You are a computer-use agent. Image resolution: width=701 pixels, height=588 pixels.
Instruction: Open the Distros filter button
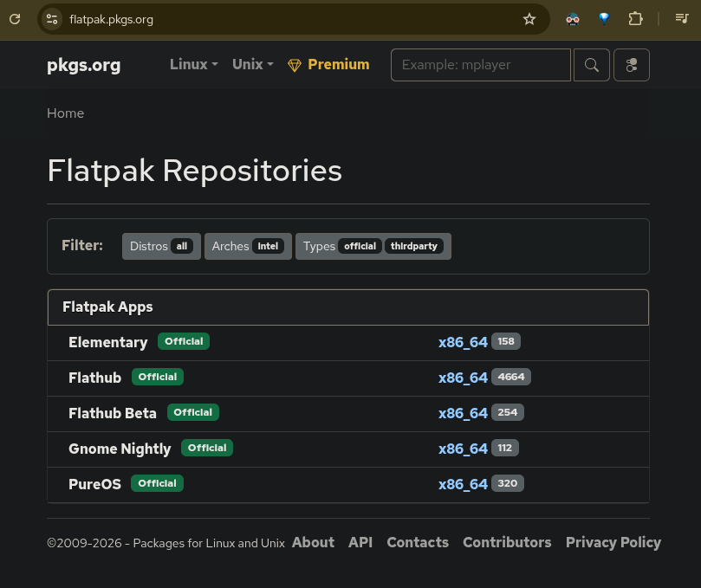[x=161, y=246]
